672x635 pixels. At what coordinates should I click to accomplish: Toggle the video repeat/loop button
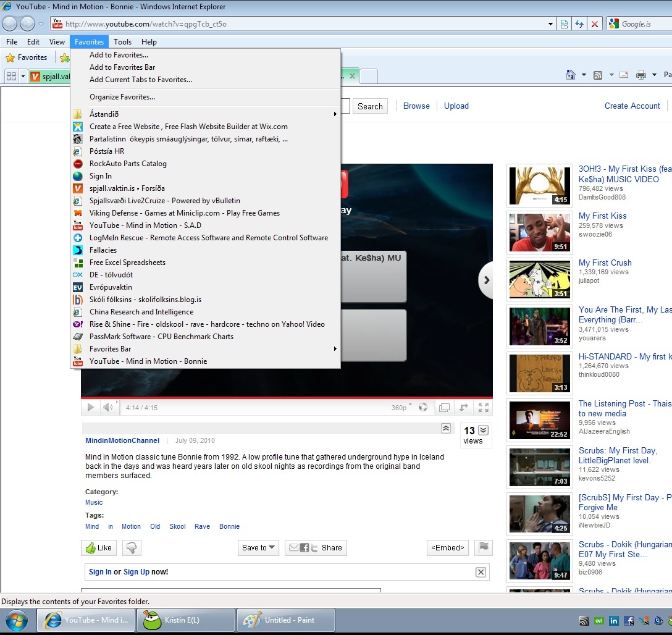pyautogui.click(x=463, y=408)
